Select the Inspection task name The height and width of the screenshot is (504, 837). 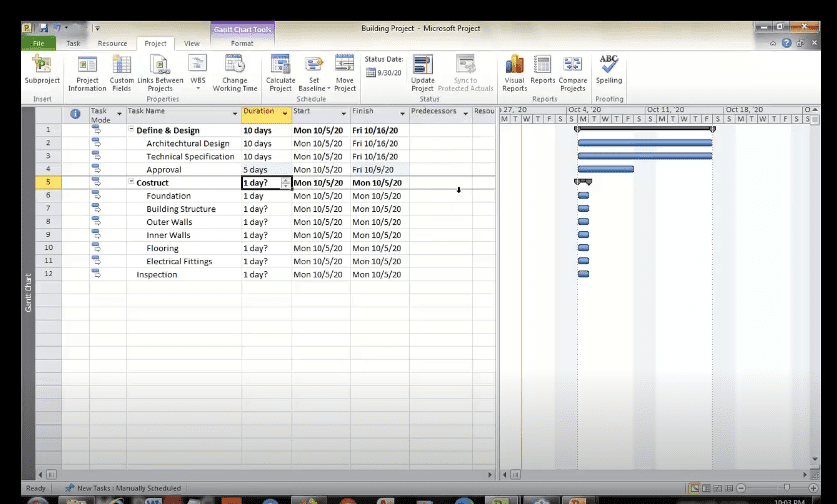pyautogui.click(x=156, y=274)
